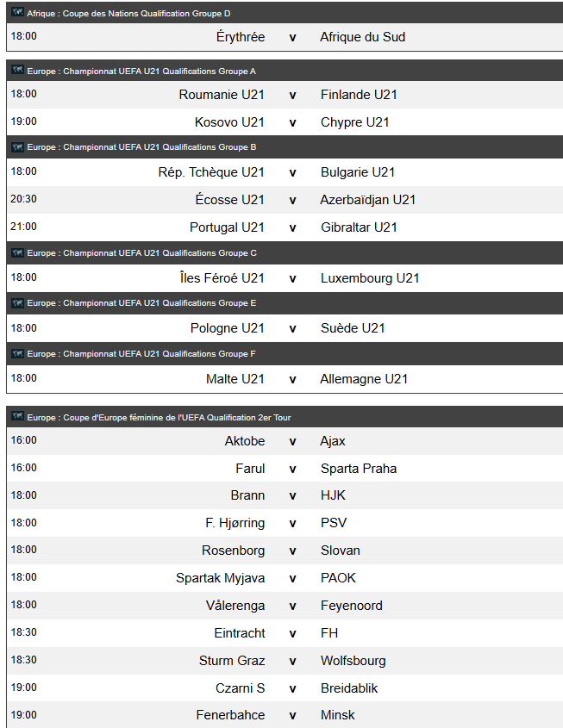
Task: Select the Gibraltar U21 team name
Action: [x=359, y=227]
